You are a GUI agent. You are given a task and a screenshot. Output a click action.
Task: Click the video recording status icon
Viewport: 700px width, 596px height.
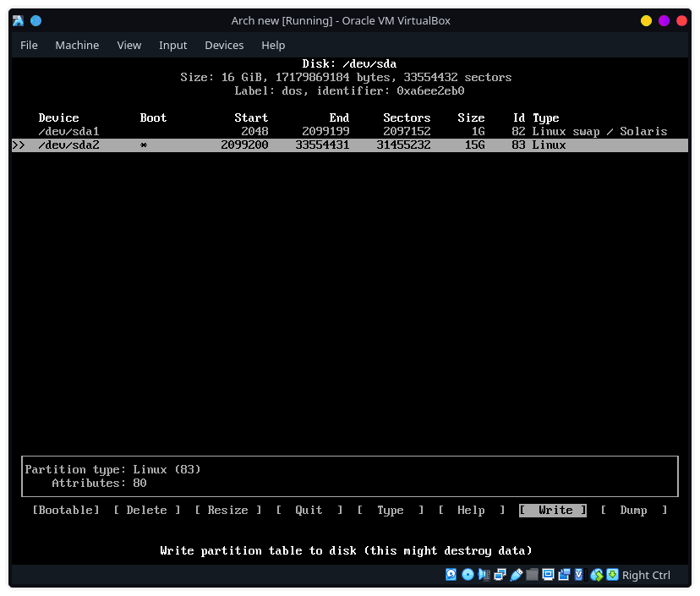[564, 575]
